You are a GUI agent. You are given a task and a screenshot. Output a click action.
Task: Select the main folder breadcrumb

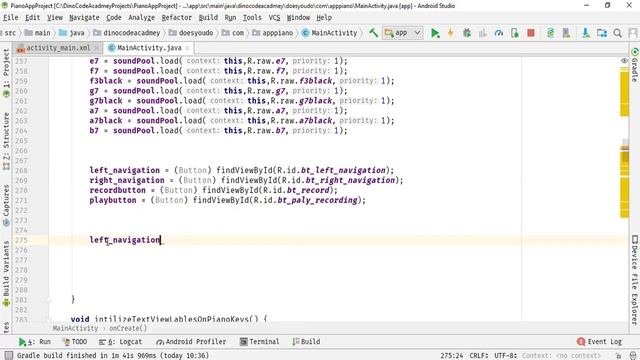pos(37,33)
